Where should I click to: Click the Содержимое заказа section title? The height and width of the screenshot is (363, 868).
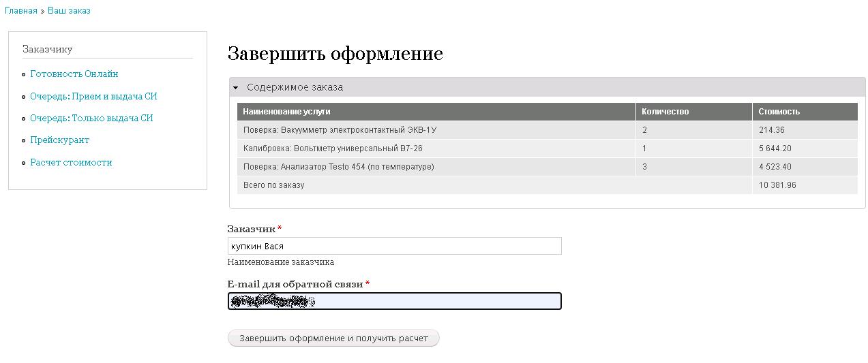(295, 87)
